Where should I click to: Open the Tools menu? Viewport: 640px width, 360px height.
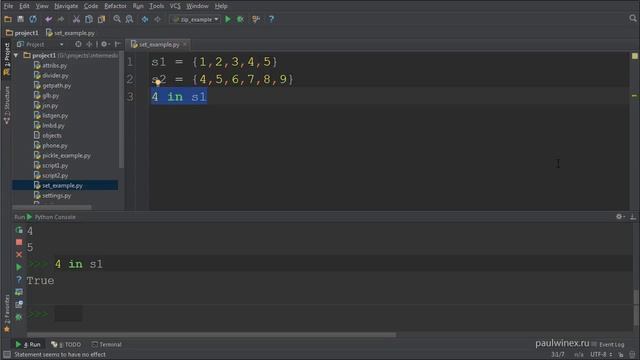tap(156, 6)
